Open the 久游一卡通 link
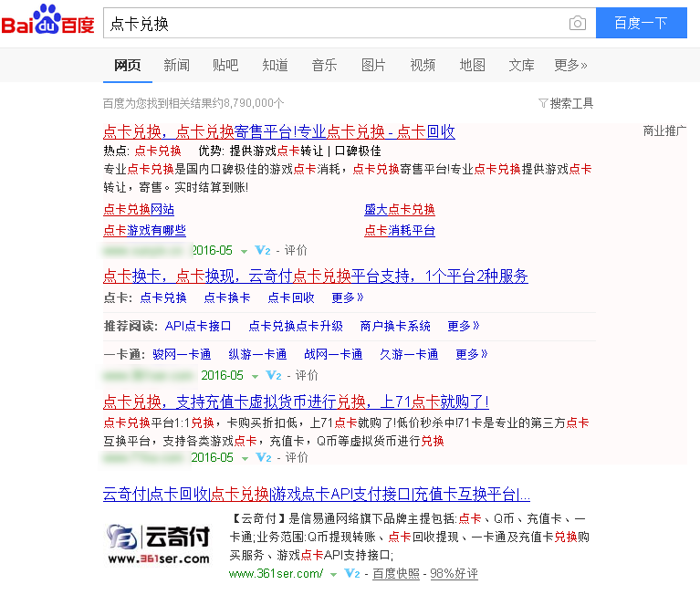Image resolution: width=700 pixels, height=595 pixels. [409, 354]
